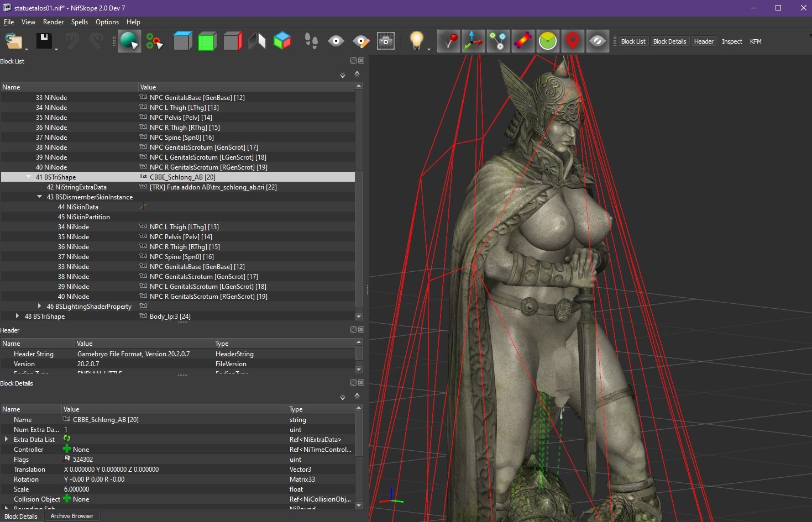Viewport: 812px width, 522px height.
Task: Open the Render menu
Action: pos(53,22)
